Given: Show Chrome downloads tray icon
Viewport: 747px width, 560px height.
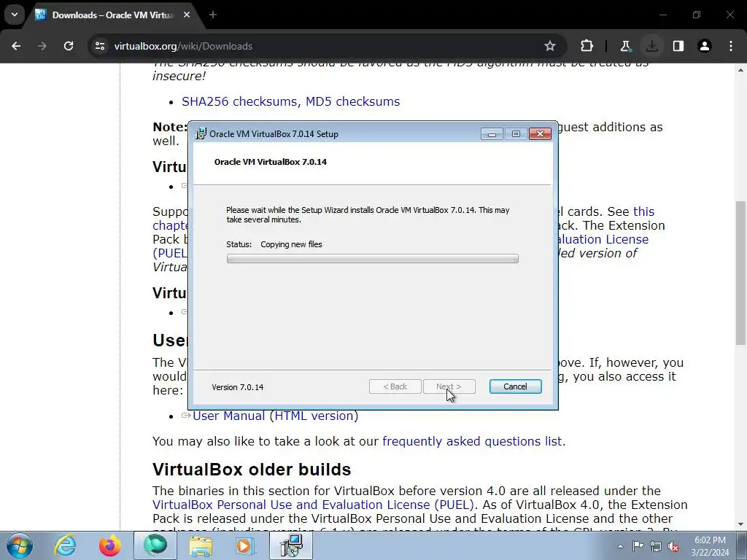Looking at the screenshot, I should click(x=651, y=46).
